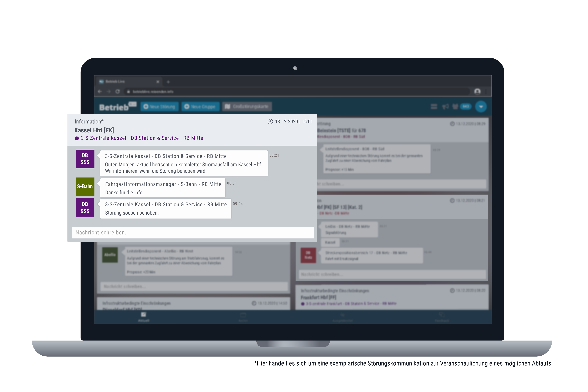Click the red DB Netz avatar

pyautogui.click(x=308, y=255)
